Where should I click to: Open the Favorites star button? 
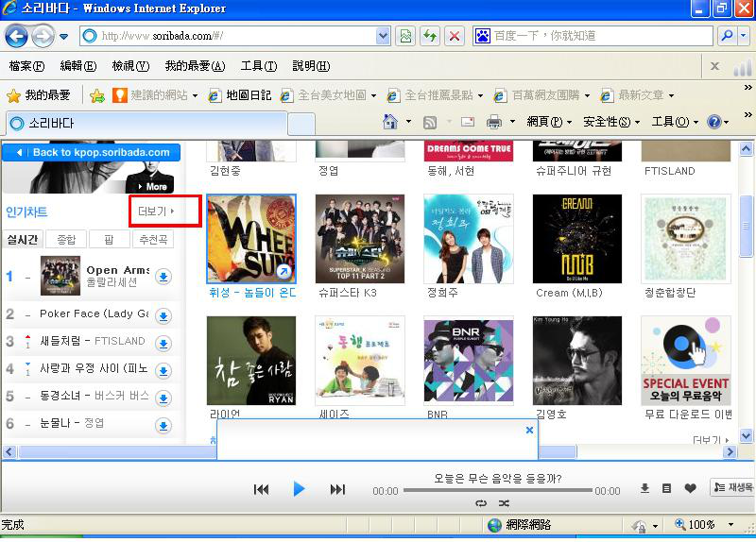pos(39,95)
